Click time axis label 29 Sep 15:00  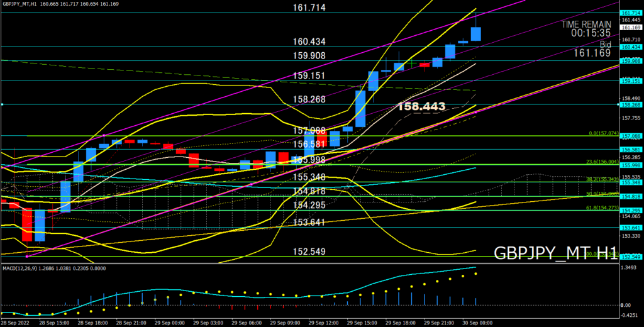(x=361, y=323)
